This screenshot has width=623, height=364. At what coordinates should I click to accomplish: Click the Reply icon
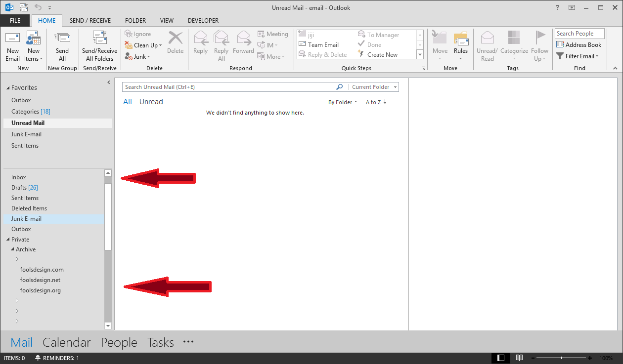tap(201, 45)
